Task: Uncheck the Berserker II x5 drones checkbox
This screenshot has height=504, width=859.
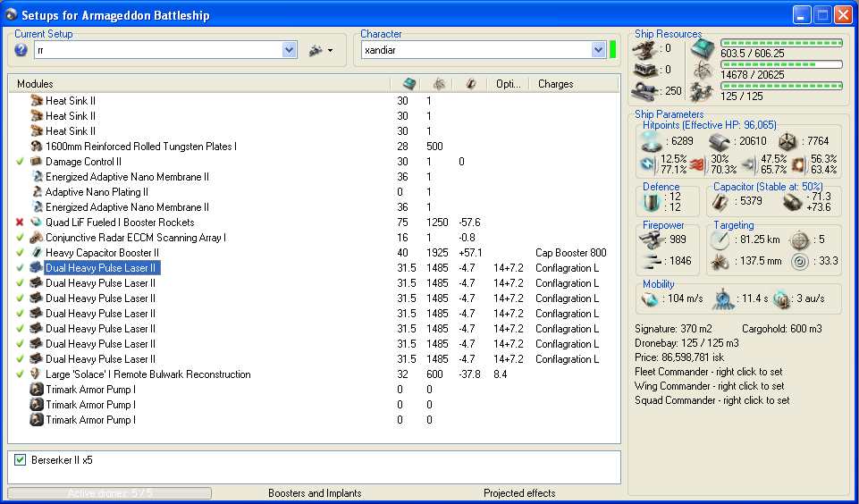Action: (21, 460)
